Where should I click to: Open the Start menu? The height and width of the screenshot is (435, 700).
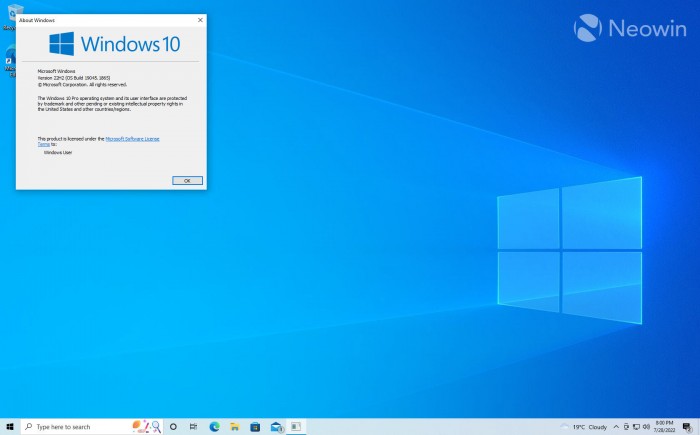click(9, 426)
